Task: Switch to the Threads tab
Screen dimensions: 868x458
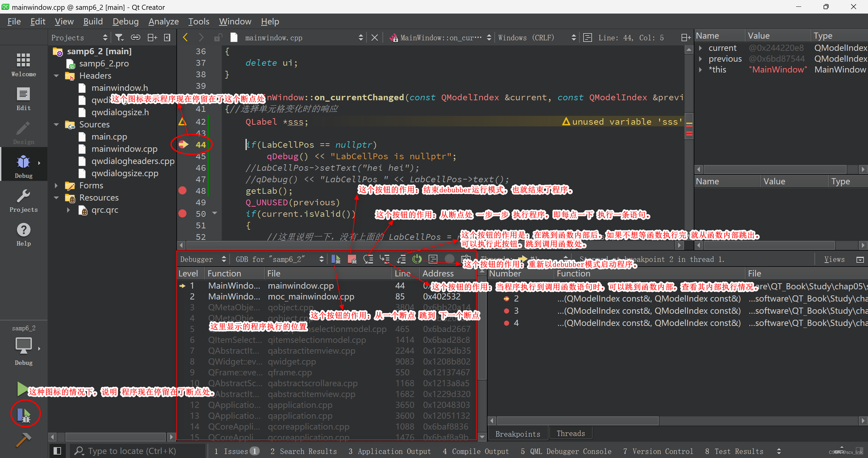Action: pyautogui.click(x=571, y=433)
